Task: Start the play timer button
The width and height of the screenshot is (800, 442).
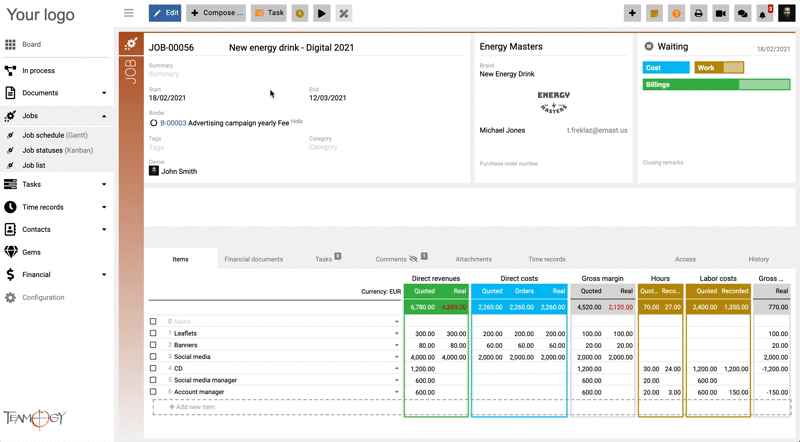Action: (321, 13)
